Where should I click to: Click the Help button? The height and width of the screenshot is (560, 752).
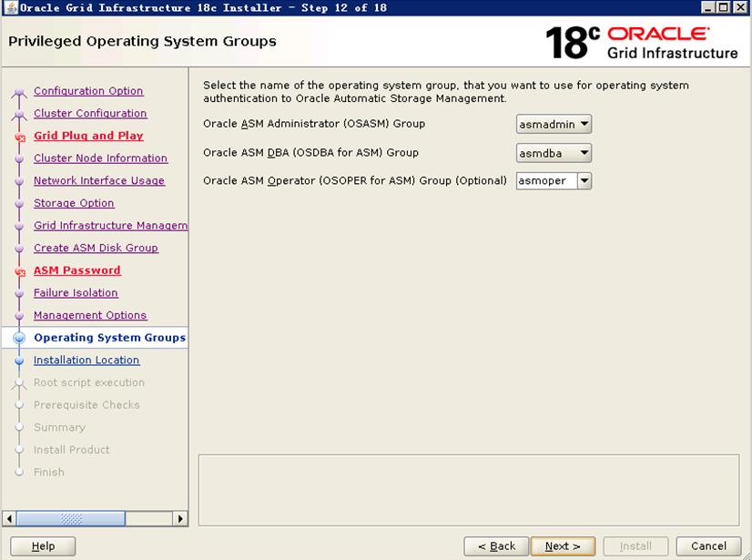(43, 546)
